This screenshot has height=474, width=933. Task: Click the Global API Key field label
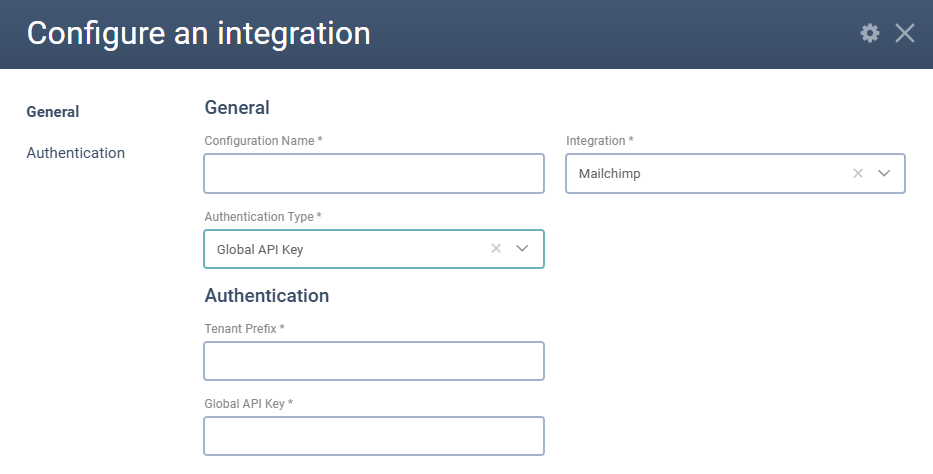[x=248, y=404]
